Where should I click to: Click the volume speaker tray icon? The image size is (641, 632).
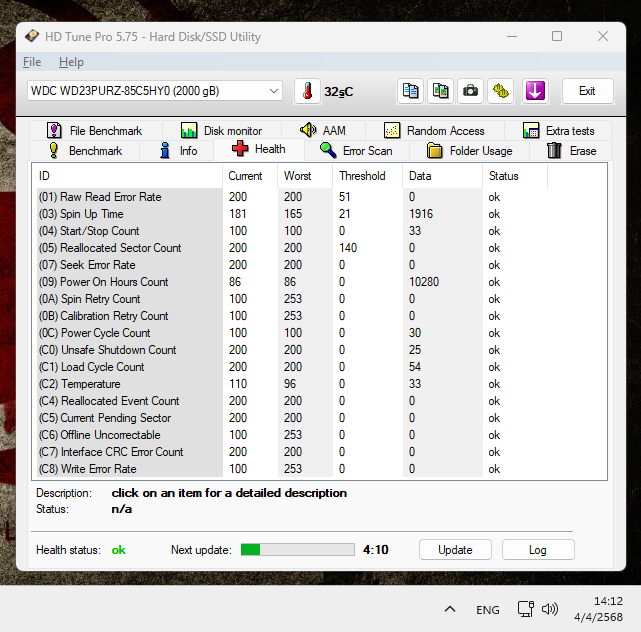pos(549,609)
